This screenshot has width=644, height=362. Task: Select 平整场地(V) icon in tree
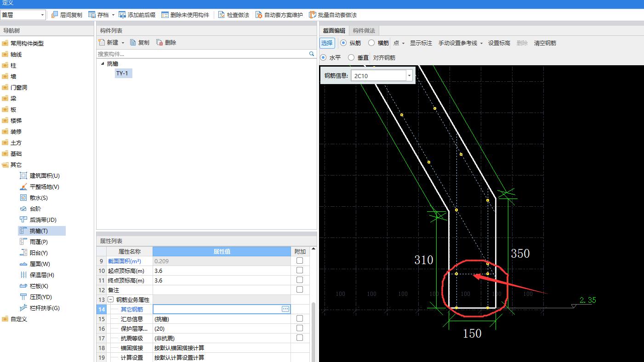tap(23, 187)
